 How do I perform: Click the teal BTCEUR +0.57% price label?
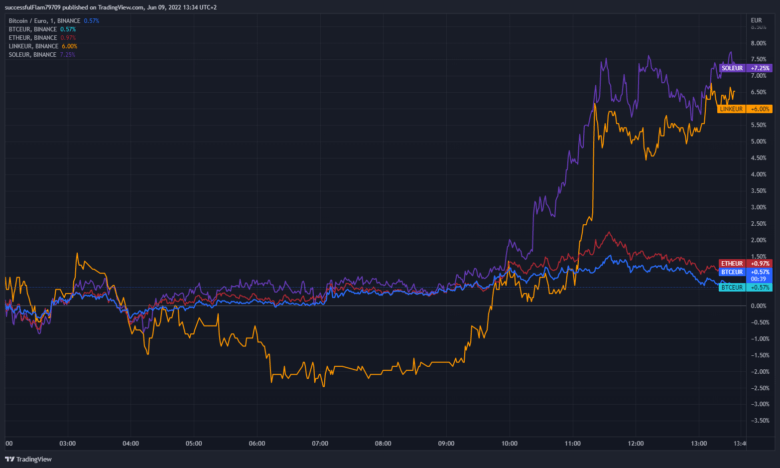tap(746, 287)
